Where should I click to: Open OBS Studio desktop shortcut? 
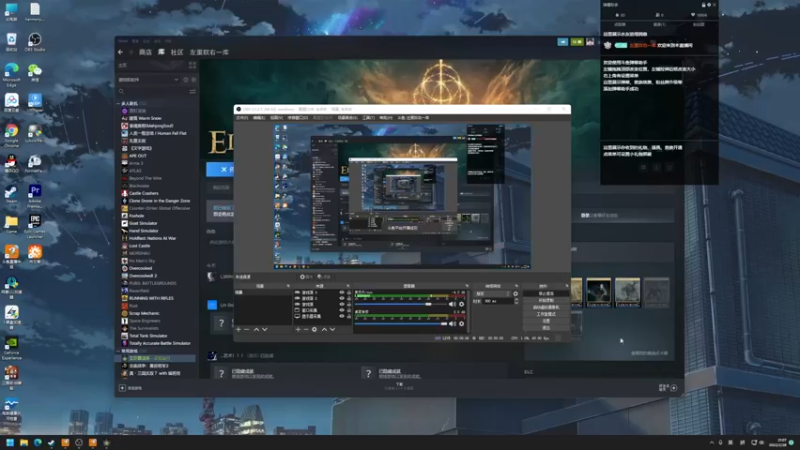(35, 42)
